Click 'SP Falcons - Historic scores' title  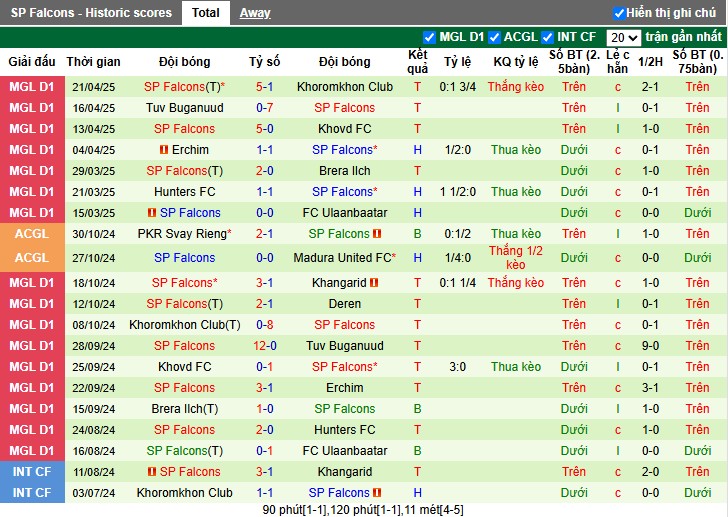click(x=91, y=13)
